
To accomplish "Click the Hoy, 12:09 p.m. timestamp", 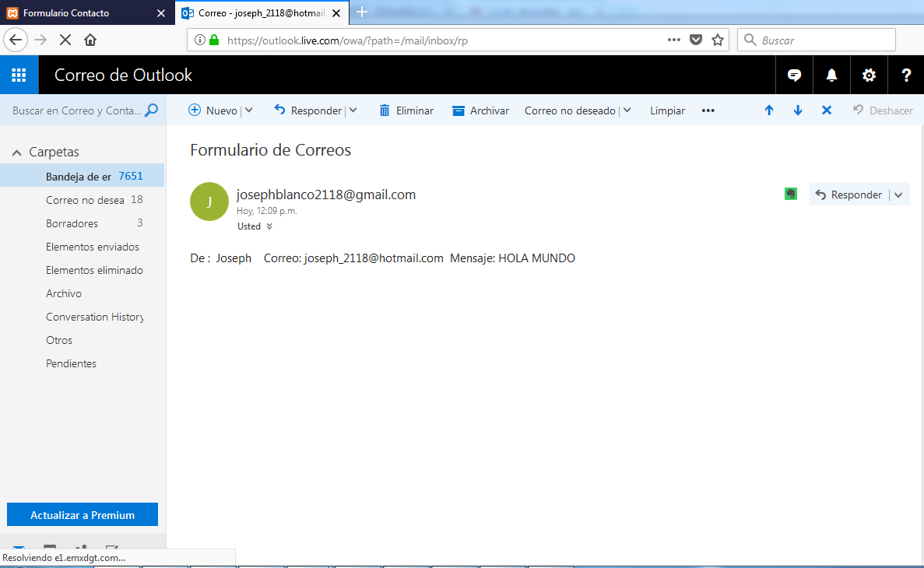I will coord(266,210).
